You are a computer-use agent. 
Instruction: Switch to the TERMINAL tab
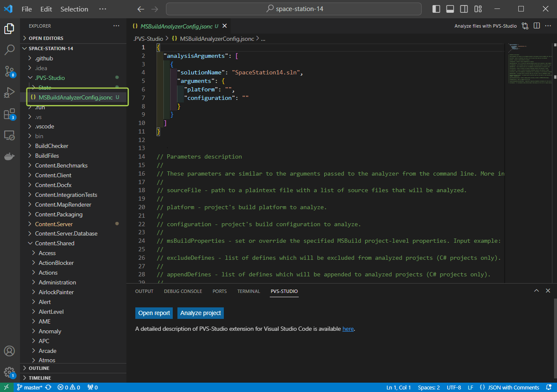(x=249, y=291)
